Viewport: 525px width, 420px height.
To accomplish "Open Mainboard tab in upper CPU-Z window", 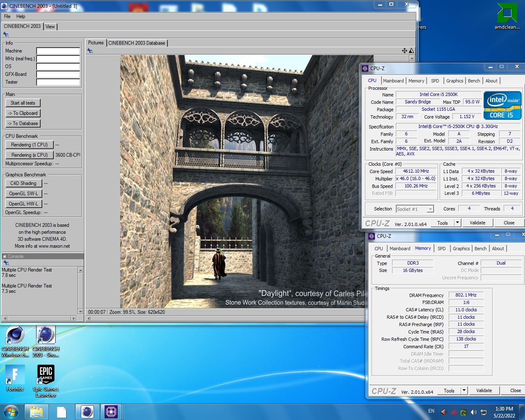I will pos(393,81).
